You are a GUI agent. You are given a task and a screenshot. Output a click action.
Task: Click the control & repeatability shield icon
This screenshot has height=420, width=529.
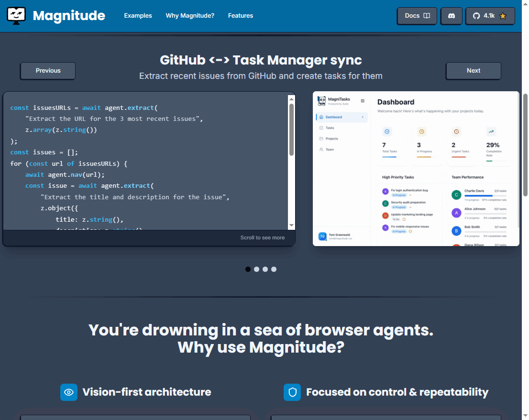(x=292, y=392)
